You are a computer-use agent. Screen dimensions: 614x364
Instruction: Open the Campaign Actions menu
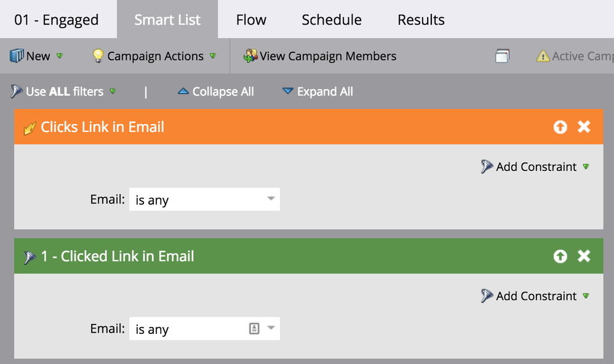point(154,56)
